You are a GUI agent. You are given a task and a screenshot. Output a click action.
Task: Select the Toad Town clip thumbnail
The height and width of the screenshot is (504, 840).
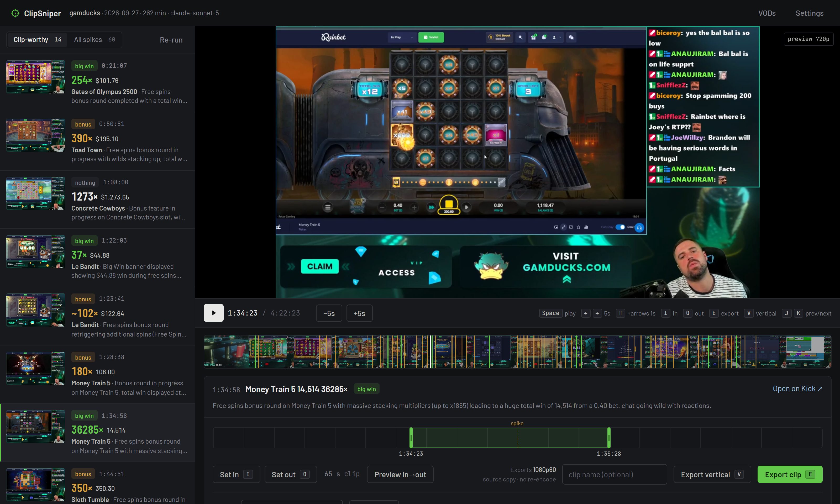[35, 135]
